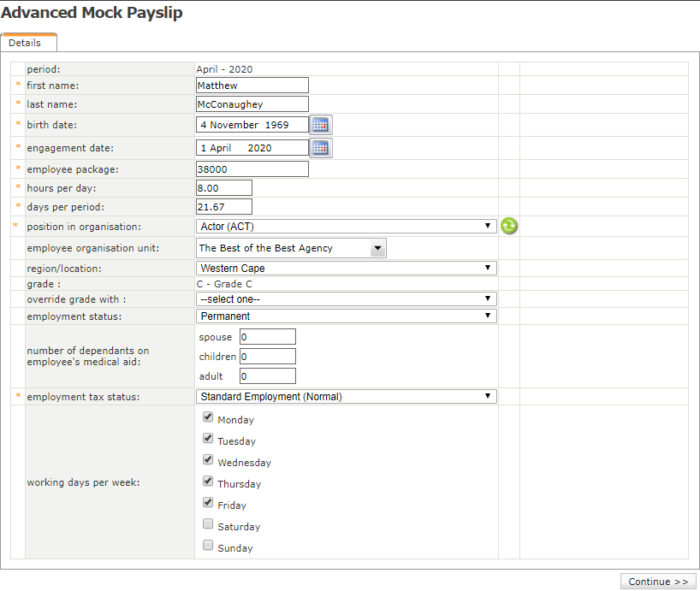
Task: Change the employment status dropdown
Action: [x=346, y=316]
